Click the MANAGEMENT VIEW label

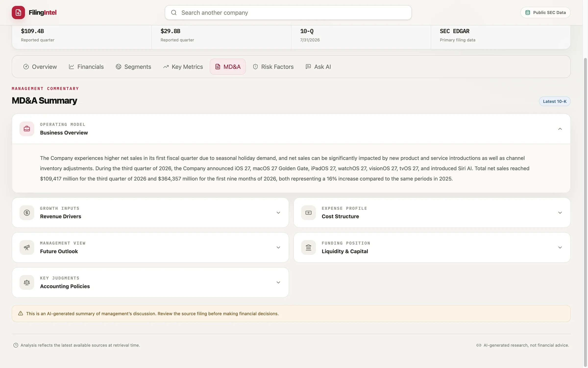(x=63, y=243)
